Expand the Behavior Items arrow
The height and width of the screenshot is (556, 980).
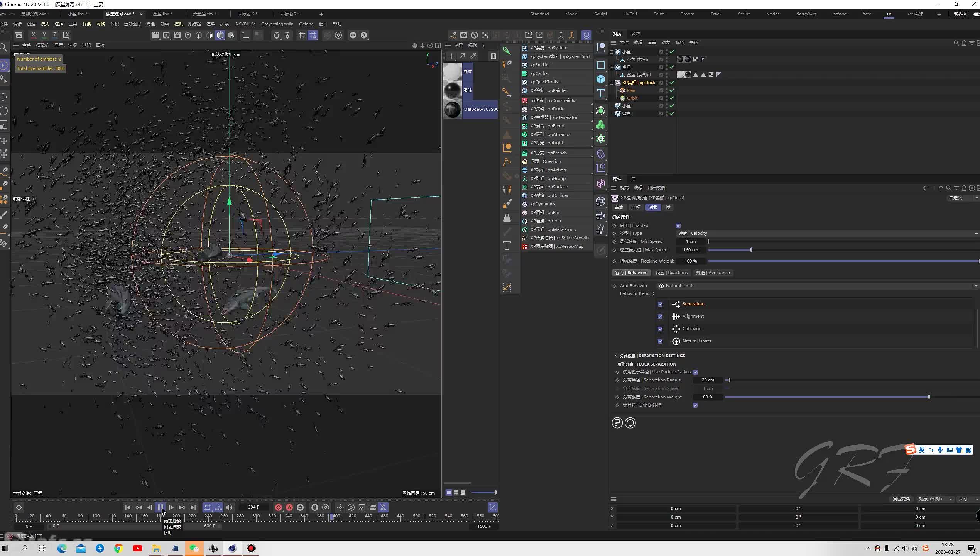coord(653,293)
